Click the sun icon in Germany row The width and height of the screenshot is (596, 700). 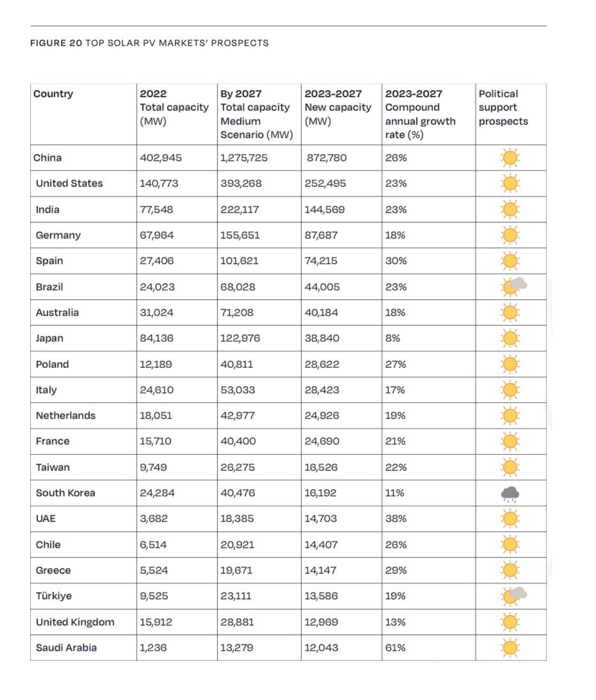tap(510, 235)
